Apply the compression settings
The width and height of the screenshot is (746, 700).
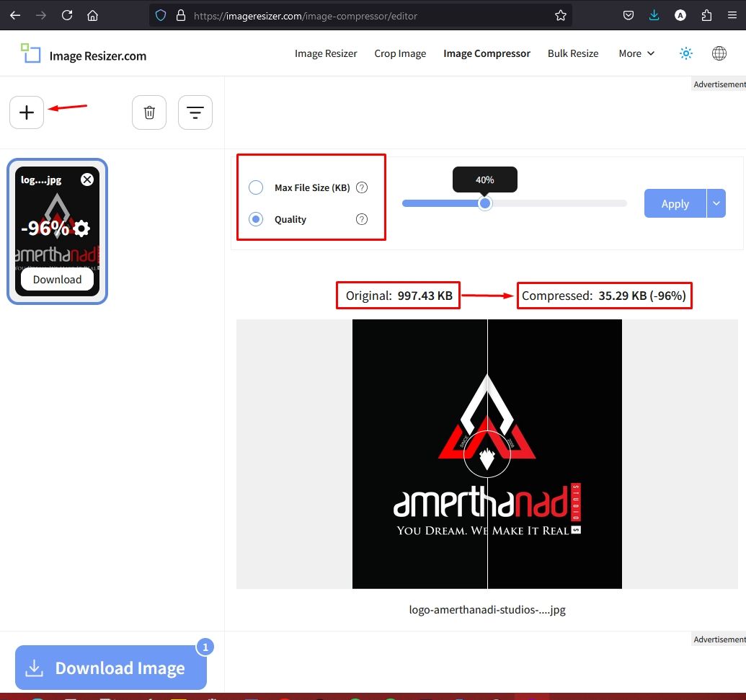(x=675, y=203)
